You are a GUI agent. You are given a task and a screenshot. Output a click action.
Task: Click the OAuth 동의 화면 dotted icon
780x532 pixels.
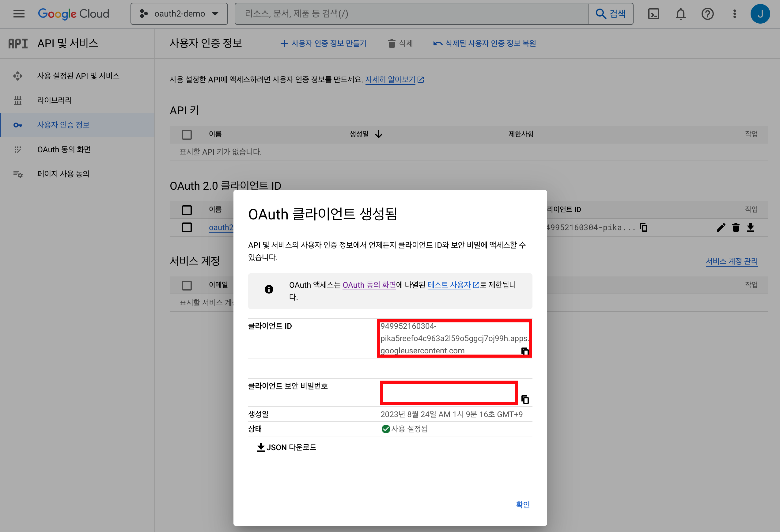18,149
